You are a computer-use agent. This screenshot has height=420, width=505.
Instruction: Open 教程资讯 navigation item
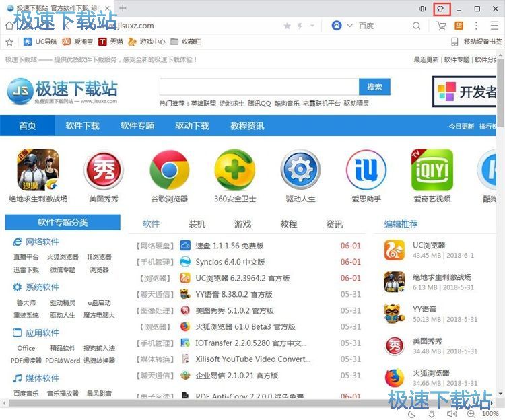tap(247, 125)
